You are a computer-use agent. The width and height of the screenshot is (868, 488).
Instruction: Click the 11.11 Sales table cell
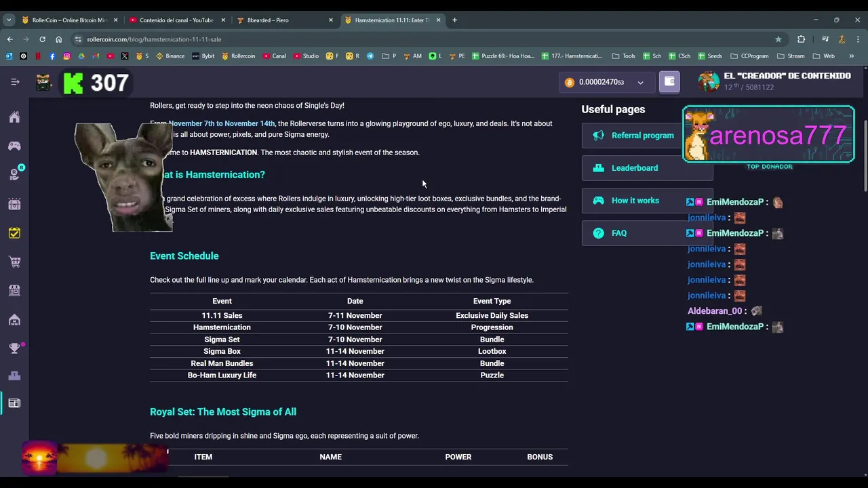pos(222,315)
